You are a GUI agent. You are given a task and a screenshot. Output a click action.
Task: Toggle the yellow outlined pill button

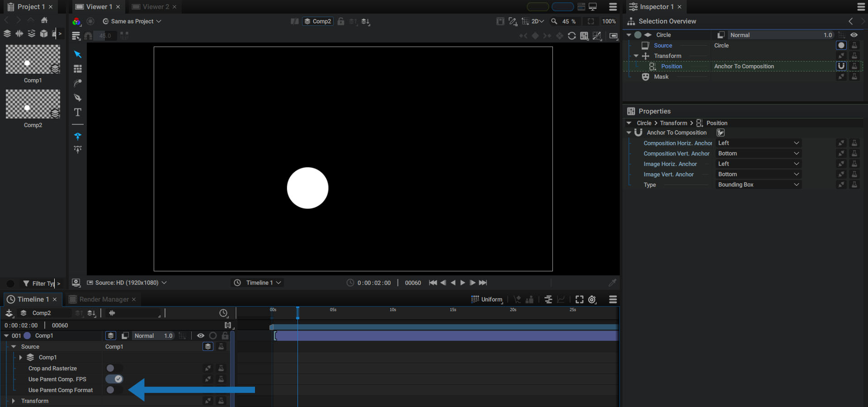coord(538,7)
